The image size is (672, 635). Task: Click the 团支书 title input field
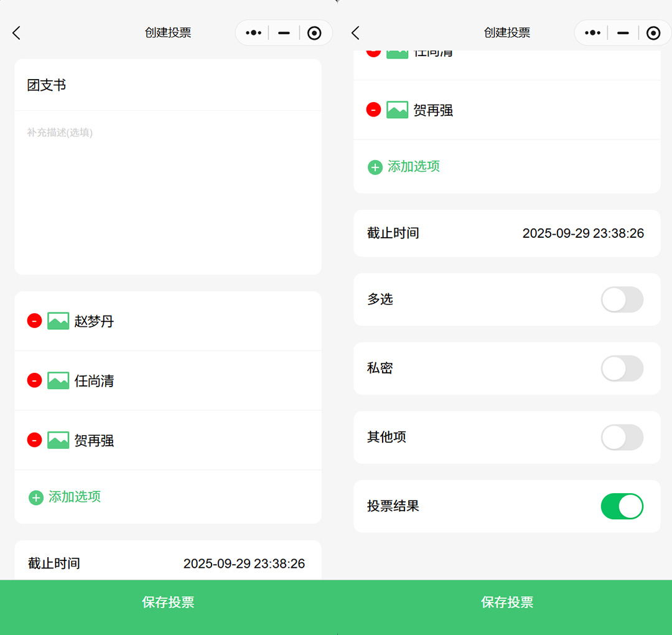pos(167,85)
